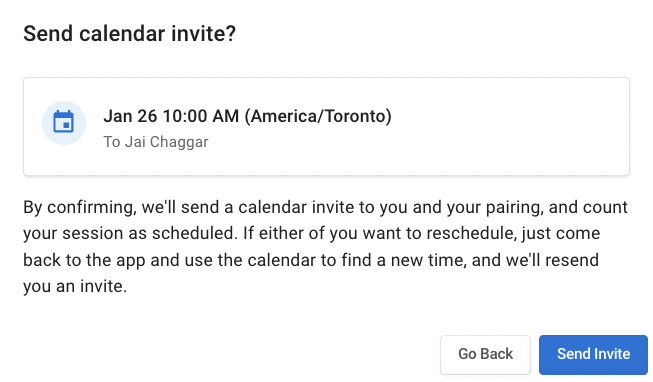Click 'Jan 26' in the invite card
653x382 pixels.
coord(130,116)
